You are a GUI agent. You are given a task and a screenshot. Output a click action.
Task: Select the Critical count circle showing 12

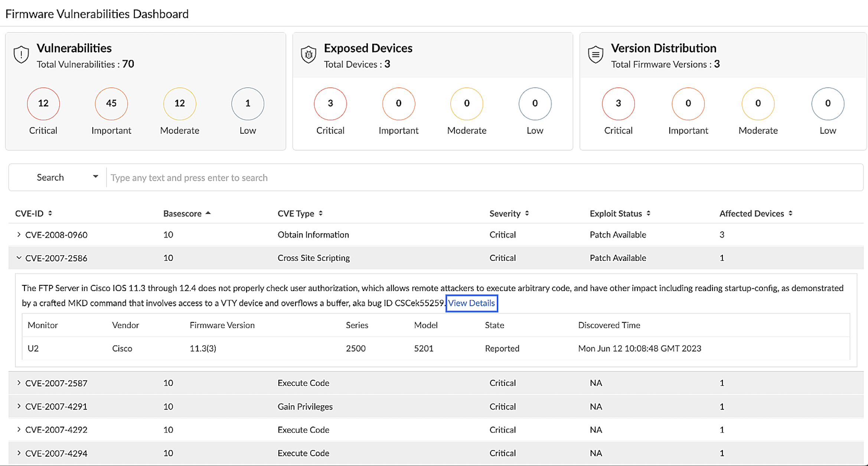[x=43, y=104]
